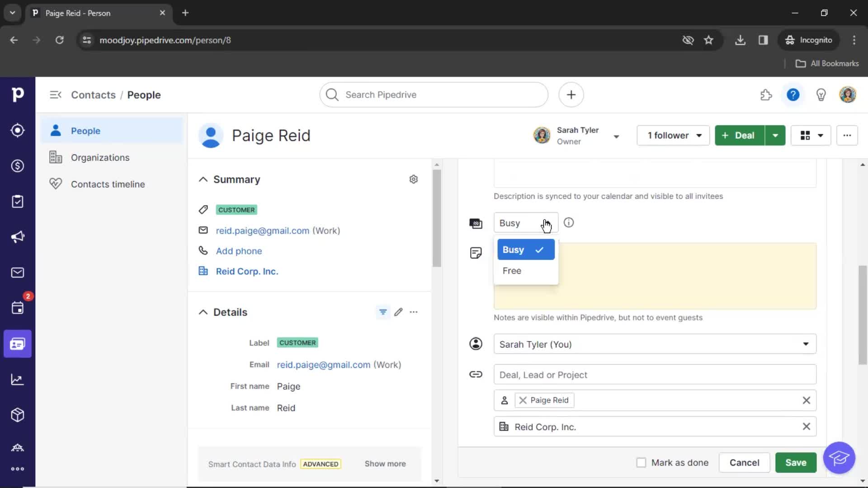Open the Busy availability dropdown
Viewport: 868px width, 488px height.
pyautogui.click(x=526, y=223)
